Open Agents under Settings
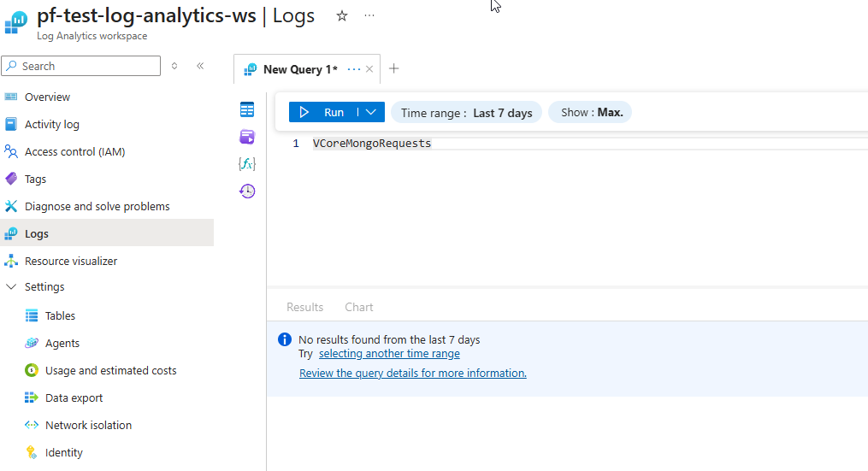 62,343
